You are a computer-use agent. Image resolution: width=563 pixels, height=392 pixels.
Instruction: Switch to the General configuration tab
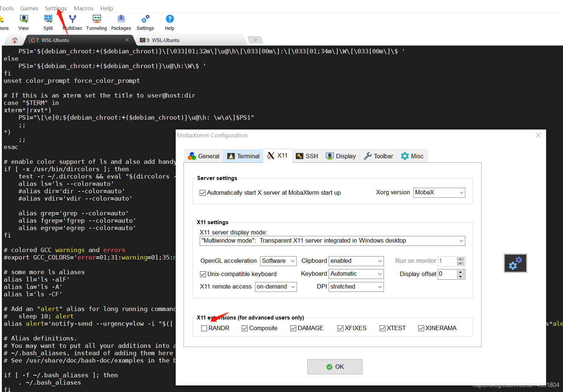click(204, 156)
